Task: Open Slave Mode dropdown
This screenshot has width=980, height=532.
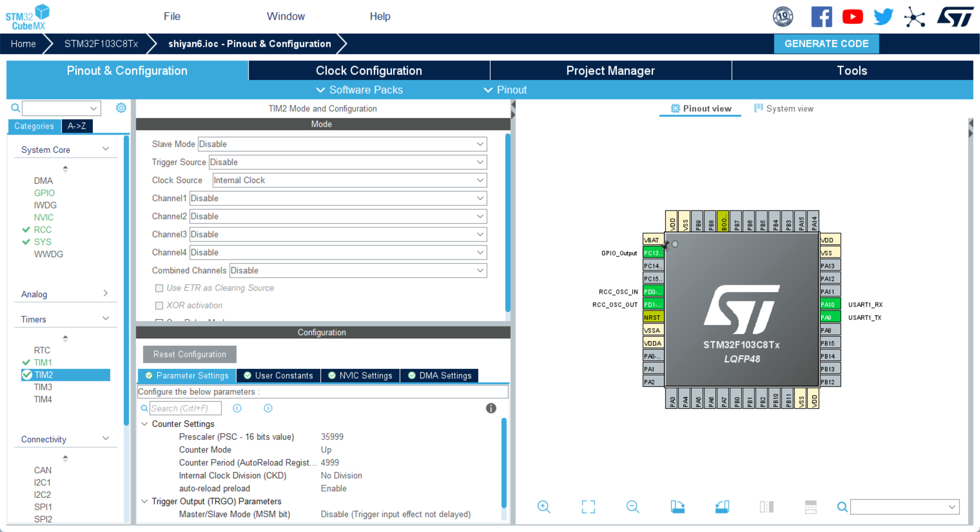Action: click(342, 144)
